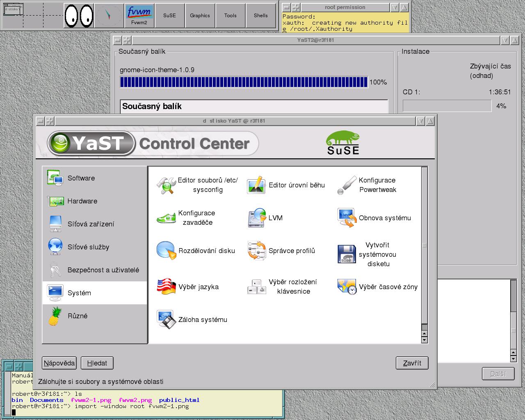Click 'fvwm2-1.png' file name in terminal
The height and width of the screenshot is (420, 525).
(91, 400)
